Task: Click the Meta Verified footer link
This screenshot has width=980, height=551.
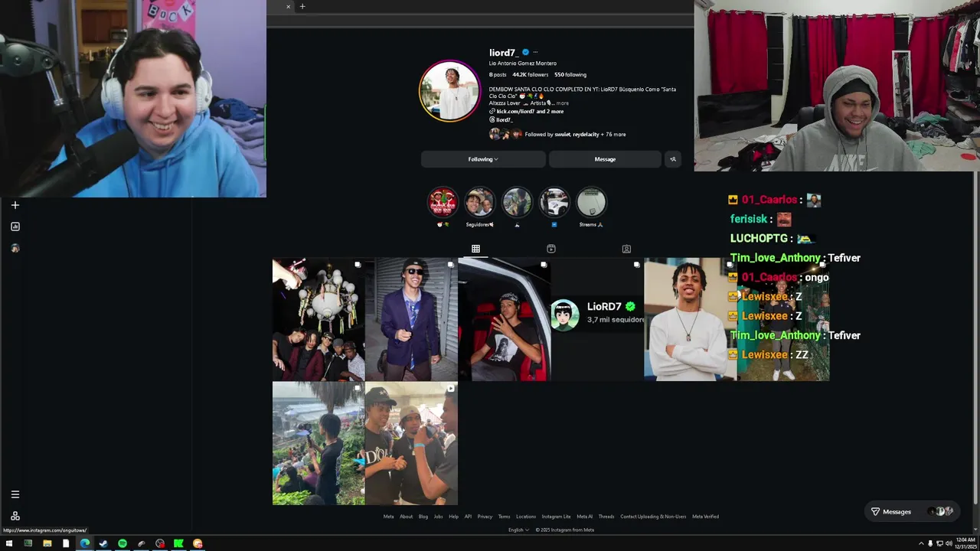Action: point(705,517)
